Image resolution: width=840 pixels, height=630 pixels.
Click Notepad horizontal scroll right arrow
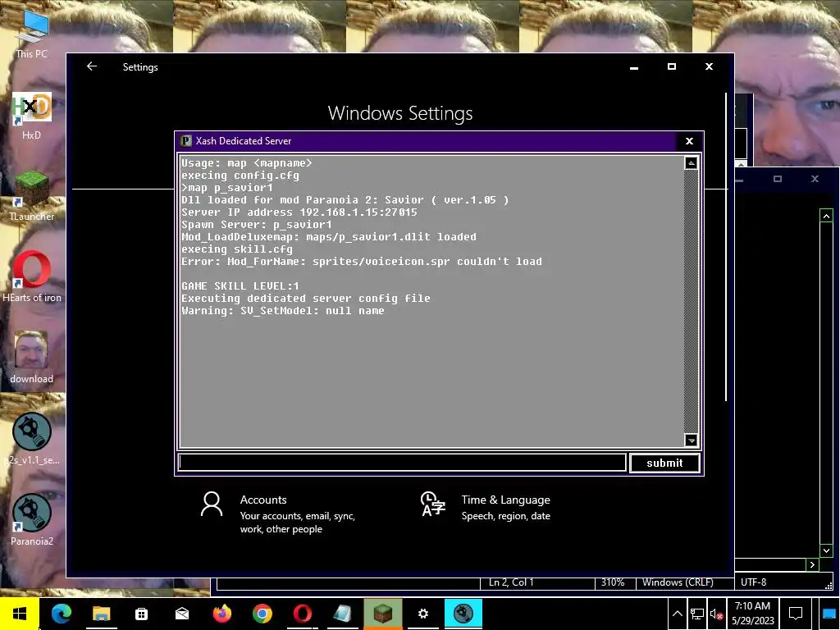812,564
